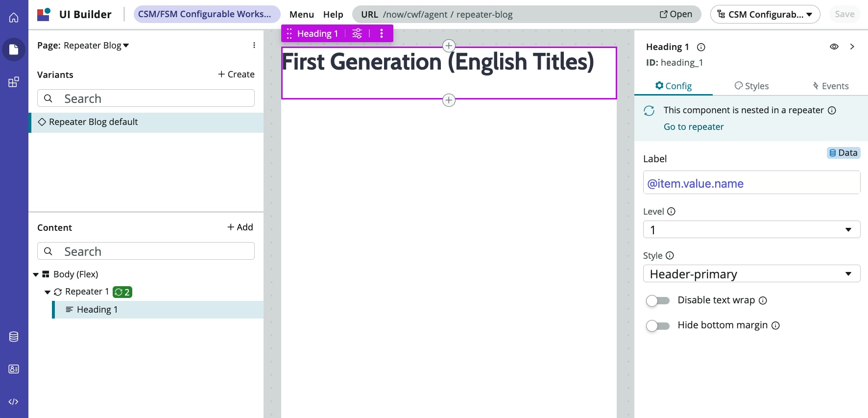
Task: Click the Heading 1 settings sliders icon
Action: (x=357, y=33)
